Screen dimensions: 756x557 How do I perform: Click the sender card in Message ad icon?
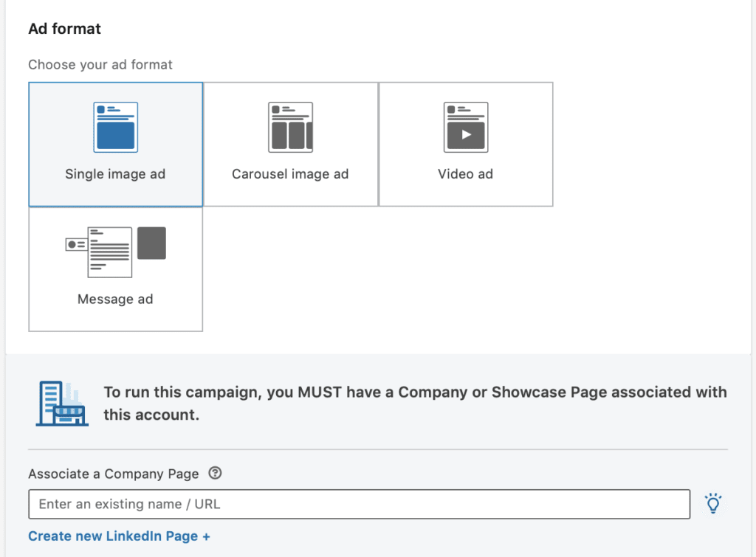click(75, 243)
